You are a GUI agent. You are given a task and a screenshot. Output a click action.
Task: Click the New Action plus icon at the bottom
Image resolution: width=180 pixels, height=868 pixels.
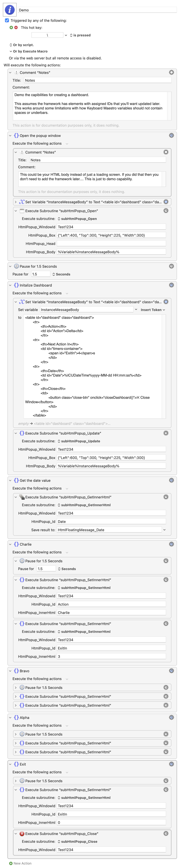(x=11, y=863)
